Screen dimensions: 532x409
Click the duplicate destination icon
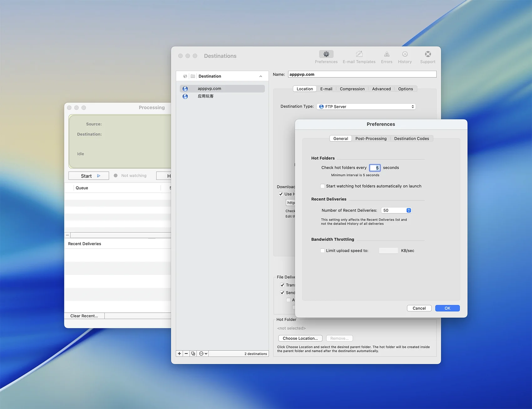(x=193, y=354)
